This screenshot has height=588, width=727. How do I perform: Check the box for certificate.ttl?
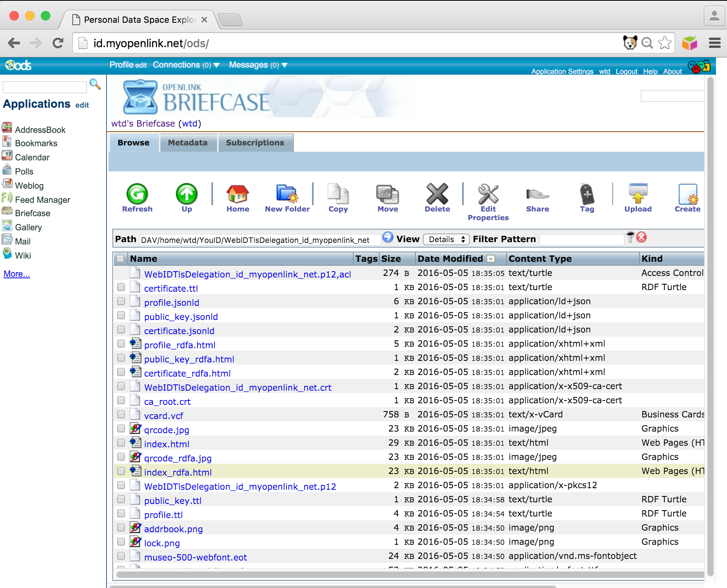pos(121,287)
